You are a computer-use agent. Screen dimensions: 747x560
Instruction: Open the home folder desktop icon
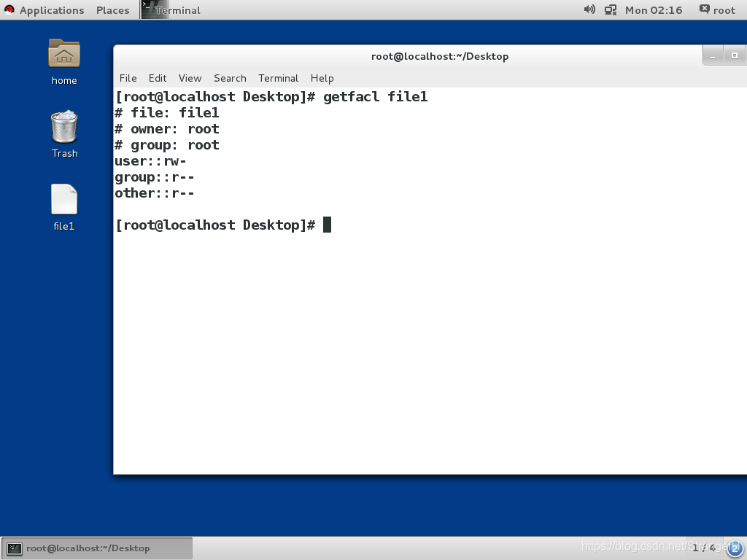[x=64, y=53]
